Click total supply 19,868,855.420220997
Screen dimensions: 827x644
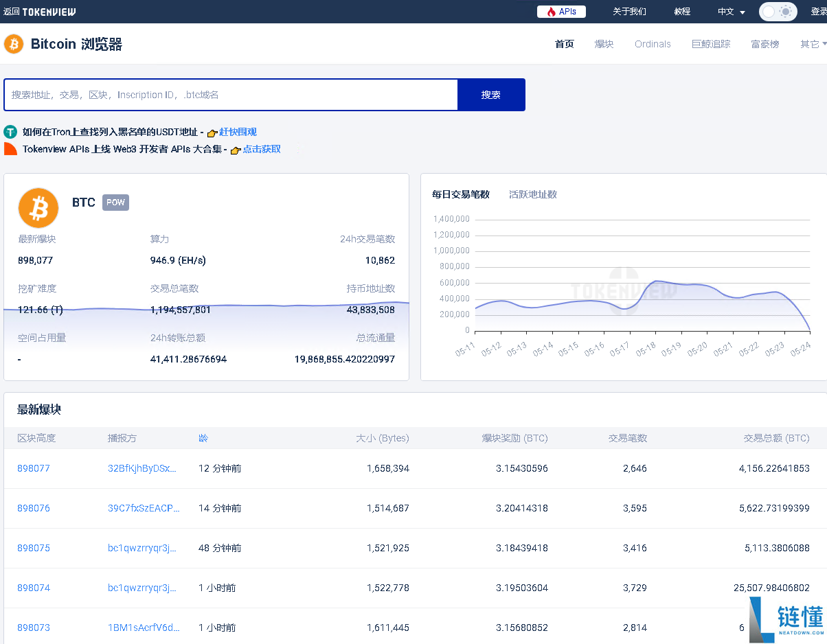pos(345,359)
